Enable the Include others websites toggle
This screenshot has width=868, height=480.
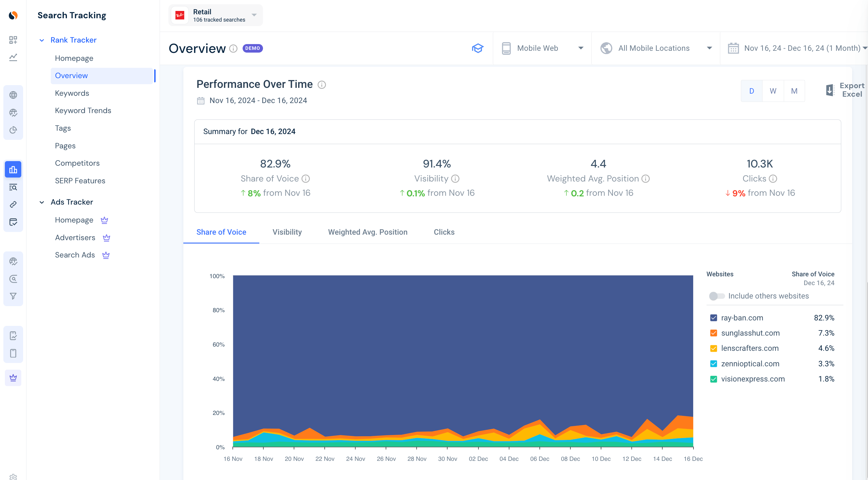[717, 296]
